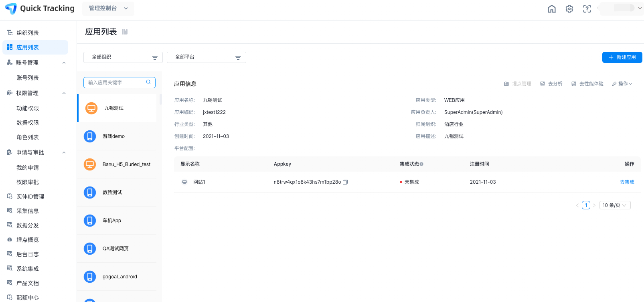644x302 pixels.
Task: Collapse the 权限管理 menu group
Action: coord(64,93)
